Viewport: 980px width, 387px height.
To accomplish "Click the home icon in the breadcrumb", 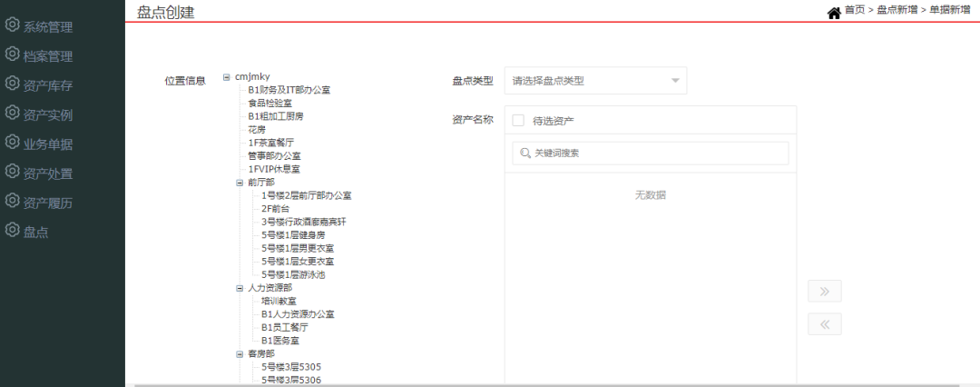I will click(834, 12).
